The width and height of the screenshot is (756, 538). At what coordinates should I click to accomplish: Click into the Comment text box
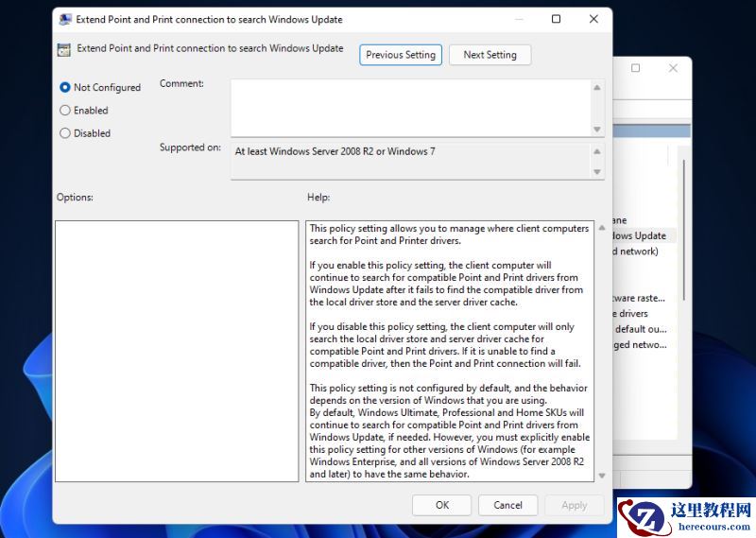410,108
